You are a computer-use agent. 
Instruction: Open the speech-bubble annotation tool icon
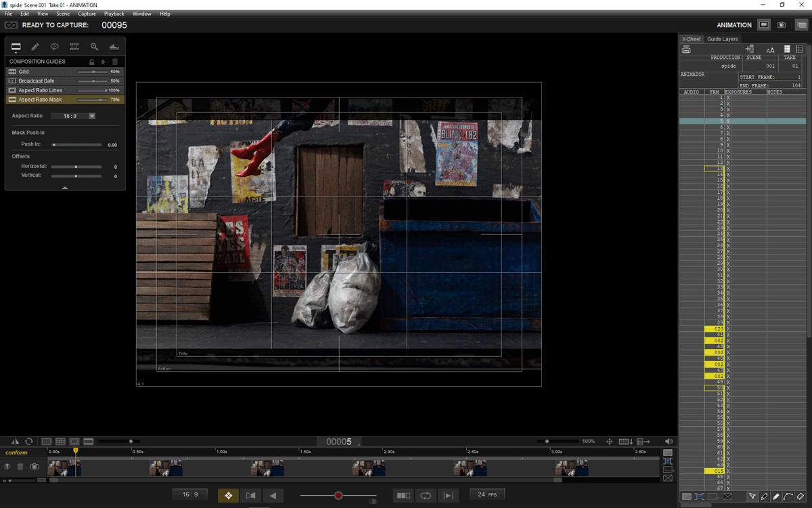point(55,47)
